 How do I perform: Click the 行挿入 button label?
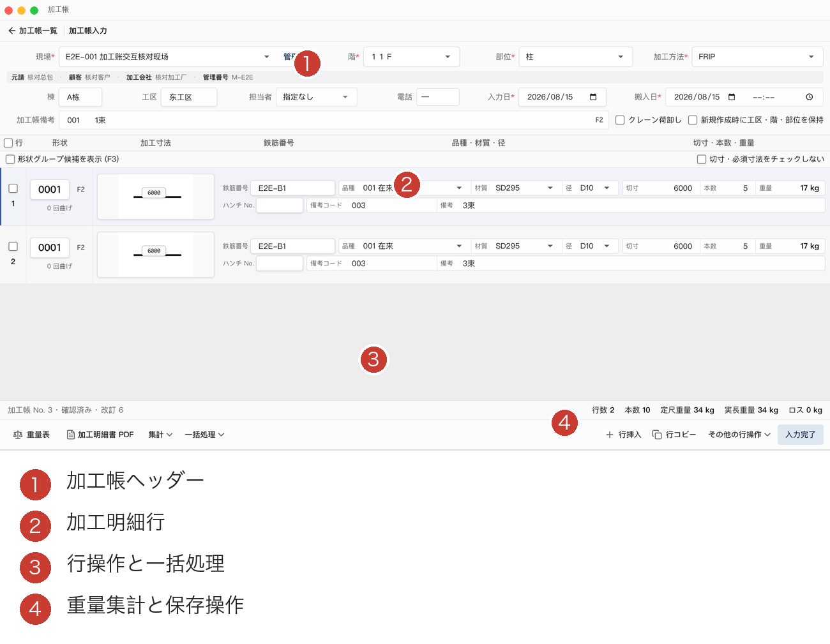pyautogui.click(x=630, y=435)
